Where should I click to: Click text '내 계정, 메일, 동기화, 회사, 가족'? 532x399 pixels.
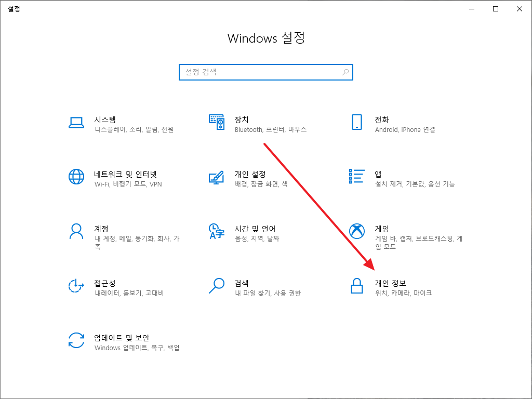coord(137,243)
